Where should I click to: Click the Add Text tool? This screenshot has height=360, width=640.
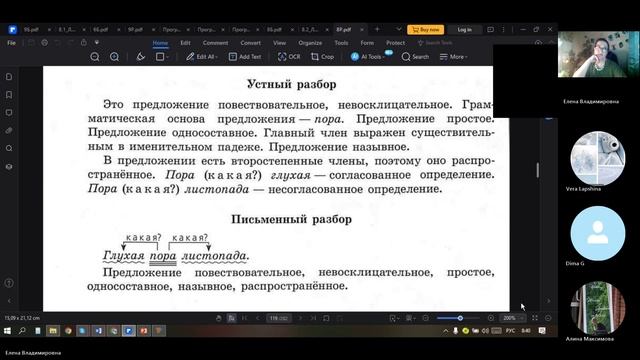click(245, 57)
